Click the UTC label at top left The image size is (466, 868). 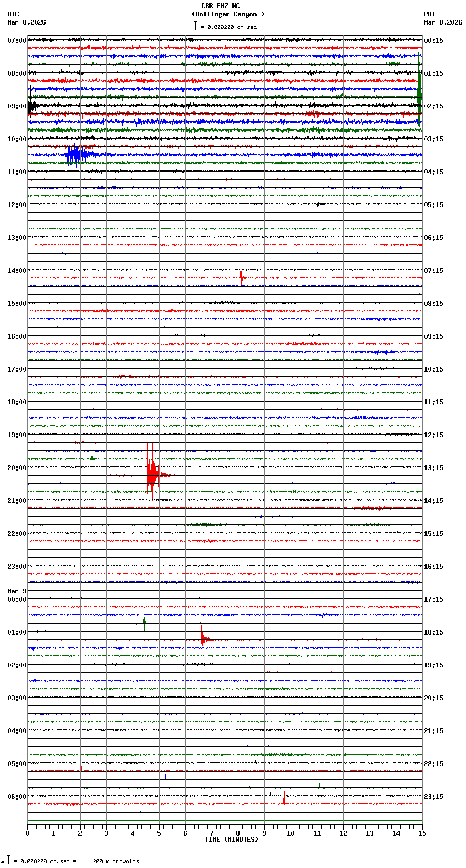[13, 14]
